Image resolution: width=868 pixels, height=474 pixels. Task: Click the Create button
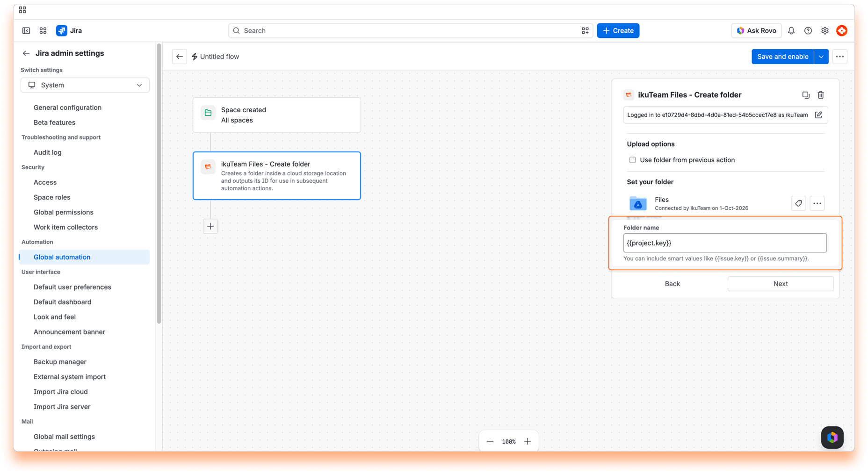618,30
